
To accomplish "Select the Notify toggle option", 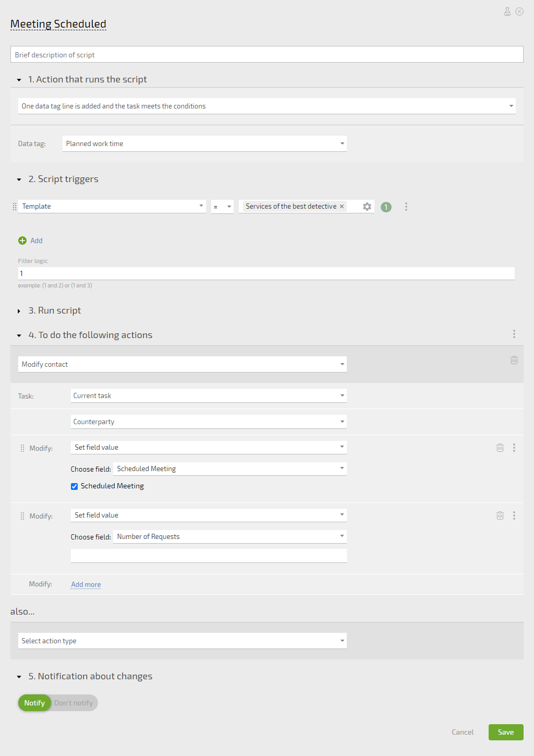I will 34,703.
